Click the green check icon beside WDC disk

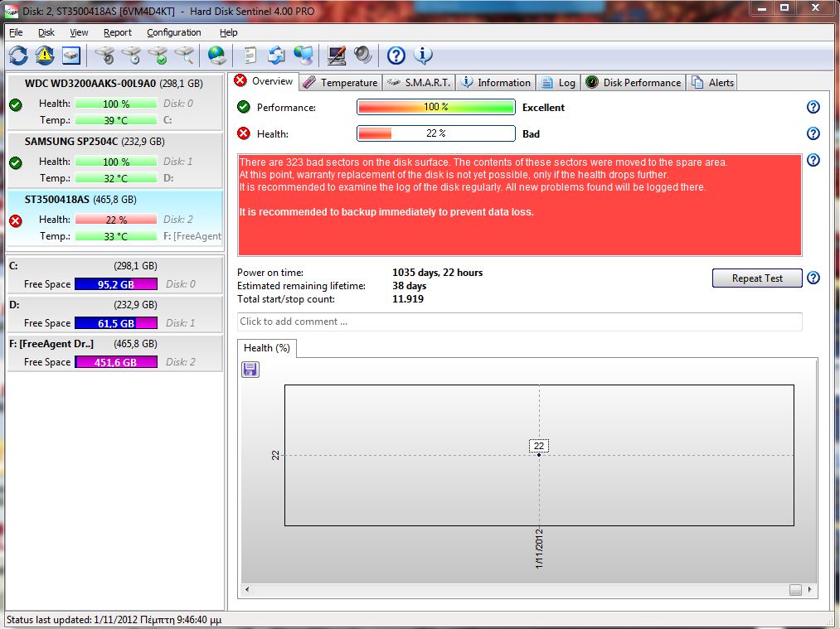click(x=16, y=105)
